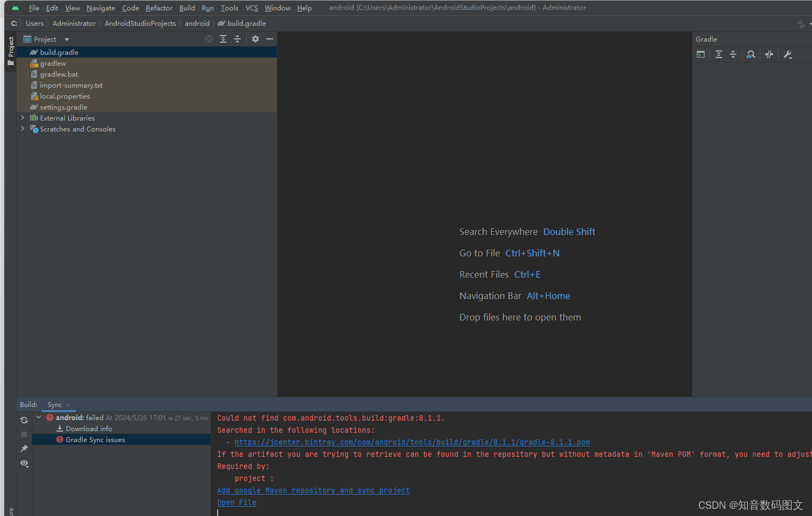This screenshot has height=516, width=812.
Task: Click the AndroidStudioProjects breadcrumb
Action: point(140,23)
